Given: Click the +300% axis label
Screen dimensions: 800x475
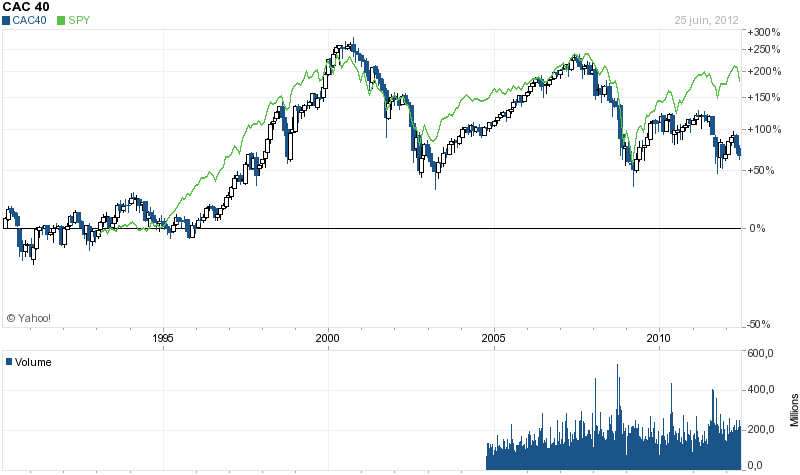Looking at the screenshot, I should 764,32.
